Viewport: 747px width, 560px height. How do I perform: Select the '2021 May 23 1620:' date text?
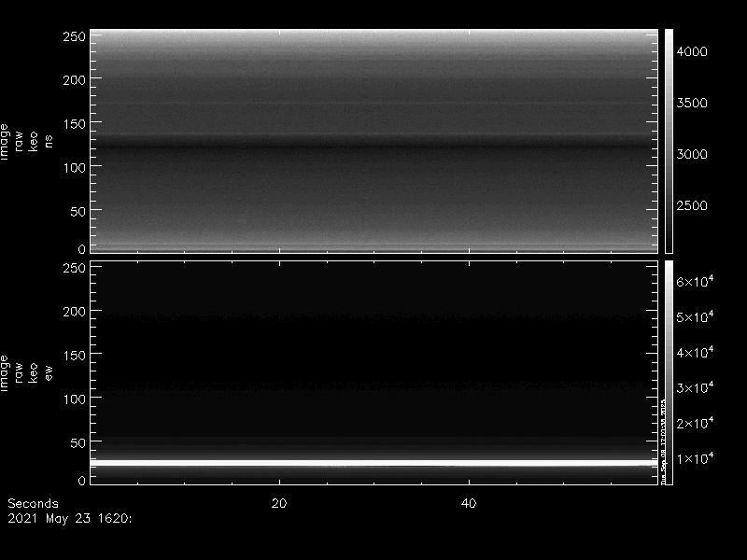point(69,516)
